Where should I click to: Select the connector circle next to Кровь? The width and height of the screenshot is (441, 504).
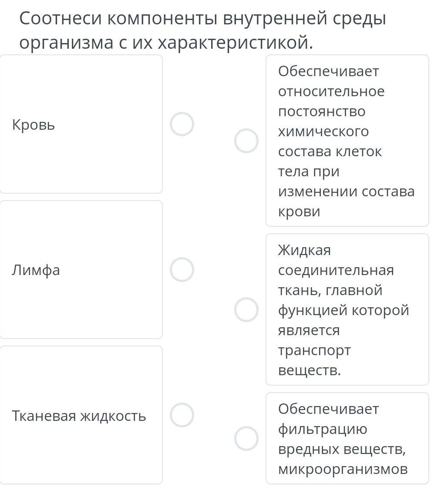pos(182,124)
